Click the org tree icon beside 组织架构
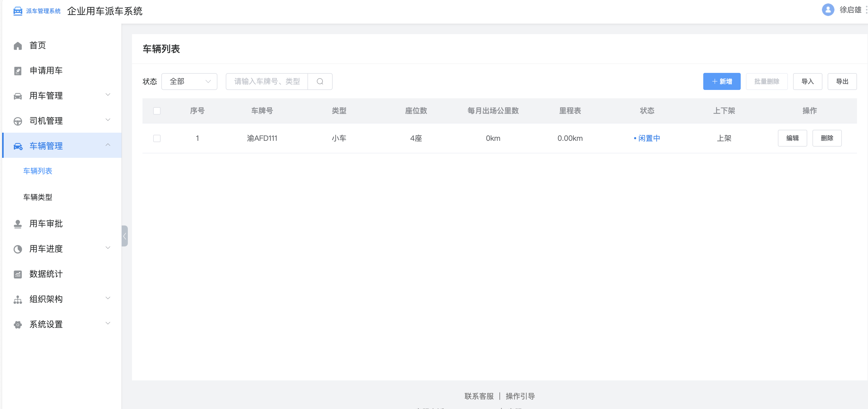Viewport: 868px width, 409px height. coord(18,299)
